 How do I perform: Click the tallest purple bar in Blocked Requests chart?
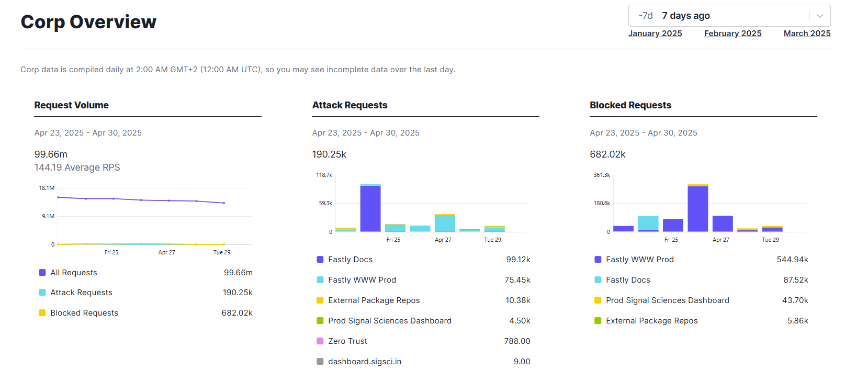pos(698,209)
